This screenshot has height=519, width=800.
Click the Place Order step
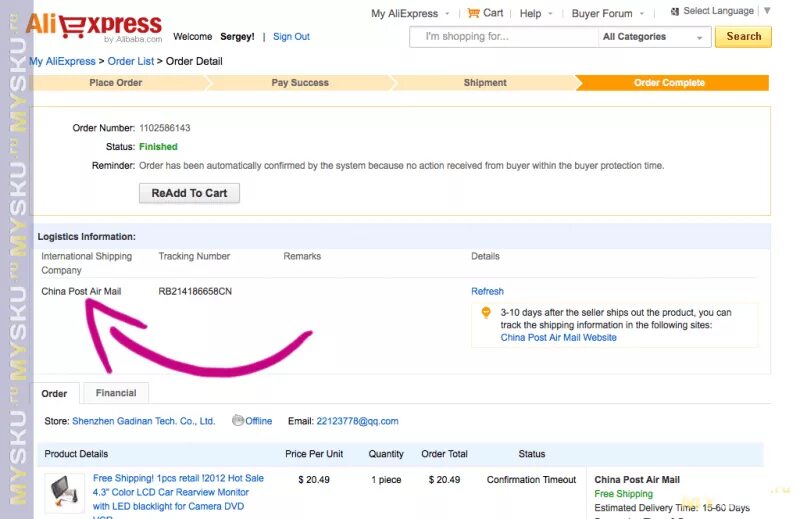click(x=115, y=83)
